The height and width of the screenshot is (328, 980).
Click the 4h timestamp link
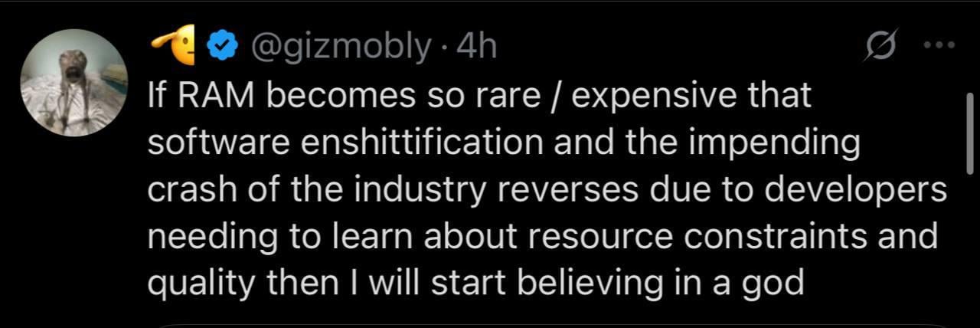[476, 48]
